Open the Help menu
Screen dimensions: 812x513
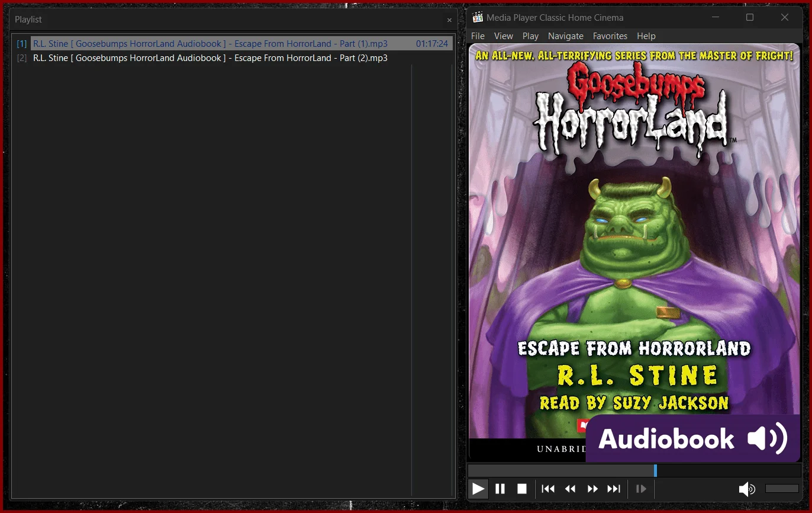coord(646,36)
